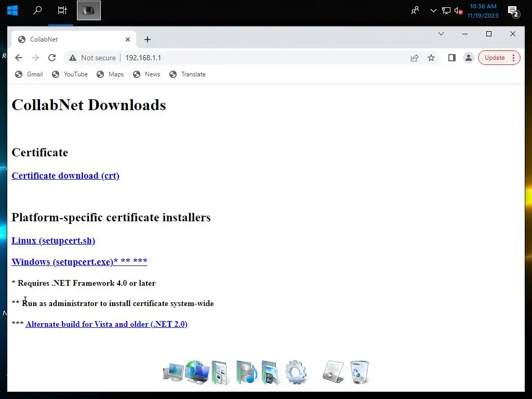Download Linux setupcert.sh installer

(54, 241)
